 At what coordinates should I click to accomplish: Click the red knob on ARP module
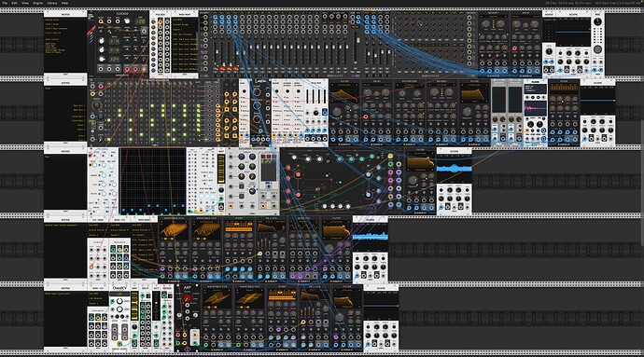tap(188, 298)
